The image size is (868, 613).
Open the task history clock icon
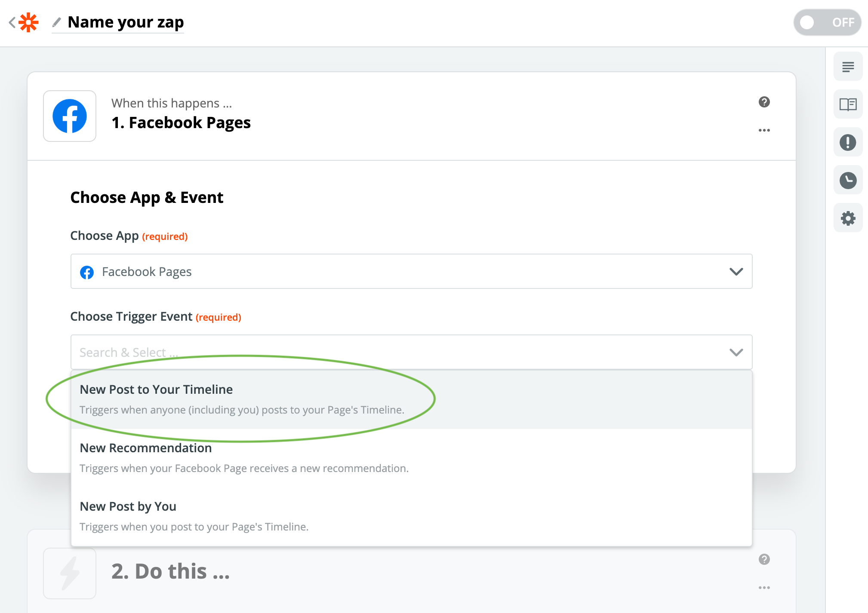tap(848, 180)
